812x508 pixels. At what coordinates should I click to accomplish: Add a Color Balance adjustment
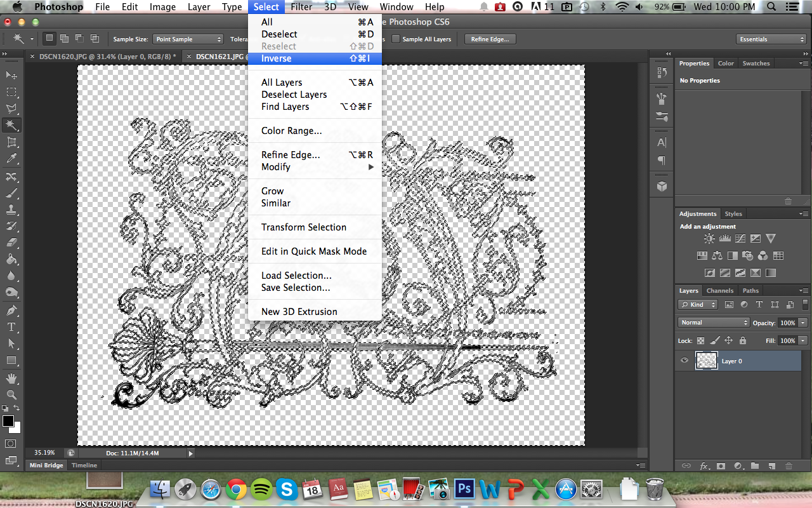point(717,256)
